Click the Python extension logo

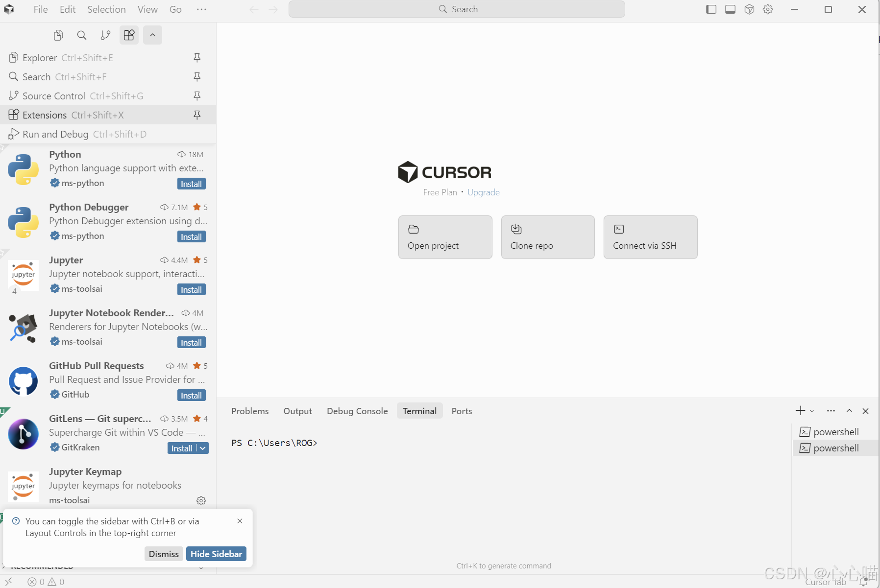[23, 169]
